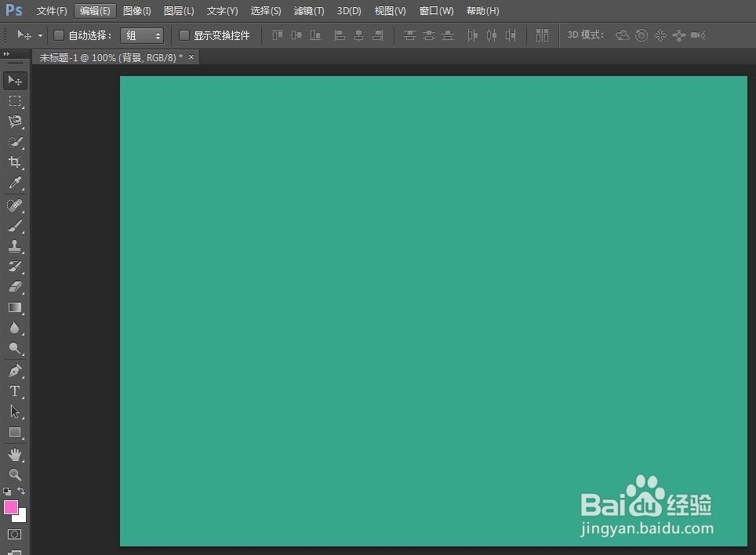Select the Clone Stamp tool
The width and height of the screenshot is (756, 555).
[15, 246]
